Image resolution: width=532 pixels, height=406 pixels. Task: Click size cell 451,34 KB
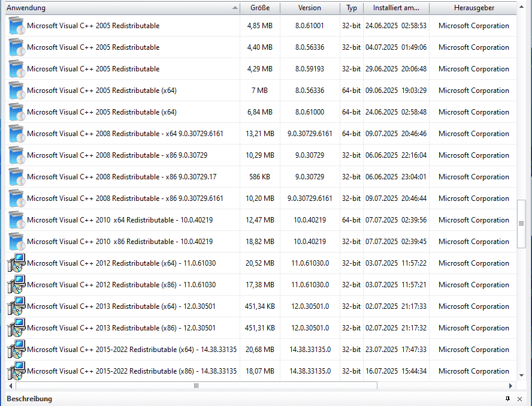(260, 306)
